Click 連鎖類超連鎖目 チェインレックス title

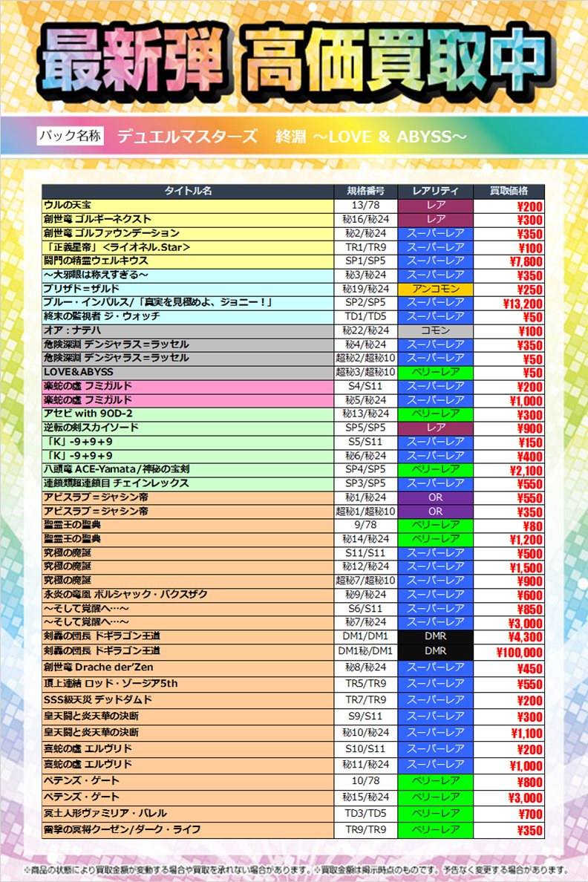pos(117,484)
